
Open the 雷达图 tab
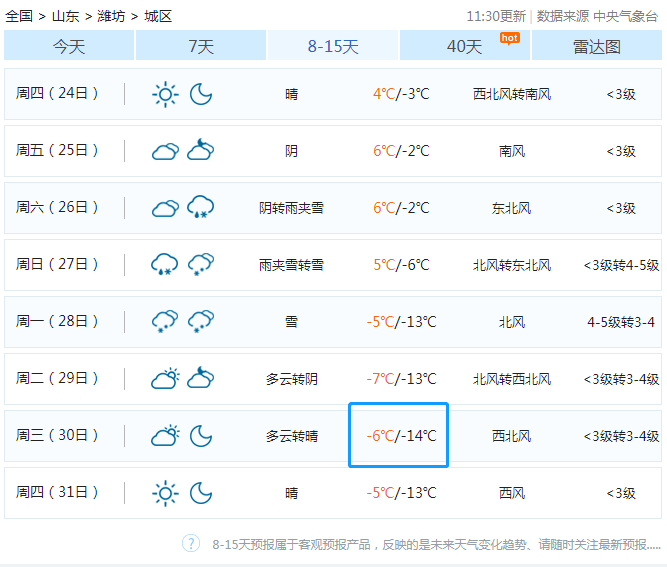click(x=597, y=46)
